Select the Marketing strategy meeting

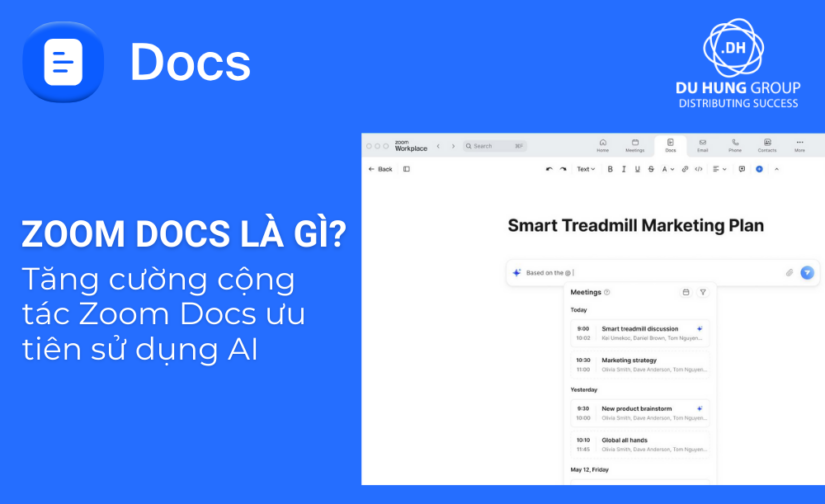pyautogui.click(x=640, y=365)
